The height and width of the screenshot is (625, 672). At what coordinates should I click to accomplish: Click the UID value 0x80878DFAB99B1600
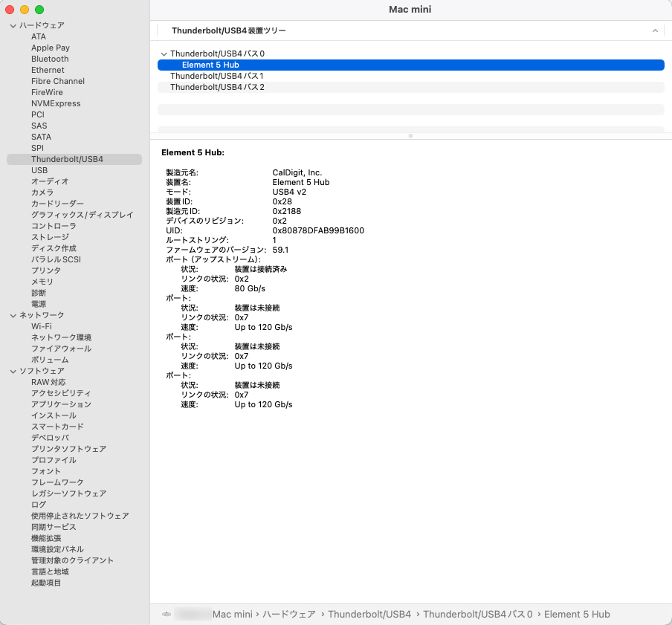(x=318, y=230)
